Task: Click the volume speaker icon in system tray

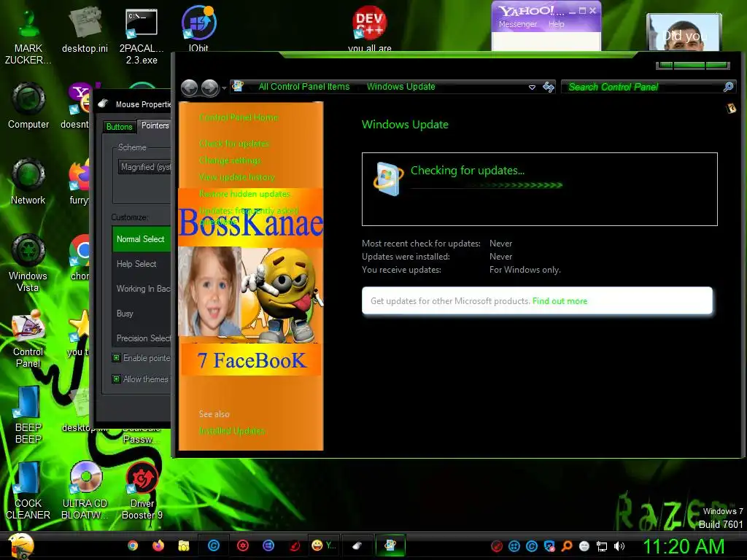Action: (x=619, y=546)
